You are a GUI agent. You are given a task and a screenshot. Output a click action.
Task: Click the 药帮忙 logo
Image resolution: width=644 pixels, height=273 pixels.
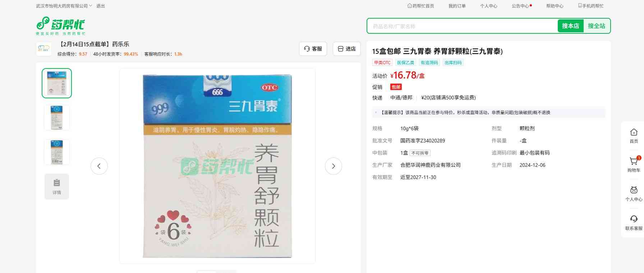pos(60,25)
